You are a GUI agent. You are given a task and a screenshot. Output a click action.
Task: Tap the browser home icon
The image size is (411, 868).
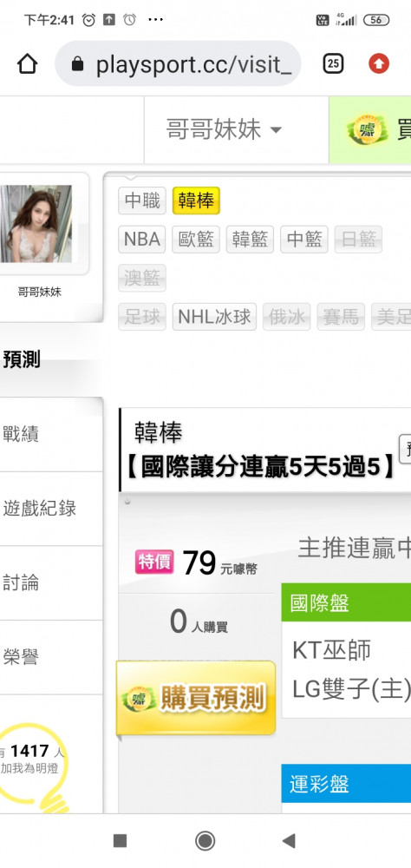pyautogui.click(x=27, y=64)
